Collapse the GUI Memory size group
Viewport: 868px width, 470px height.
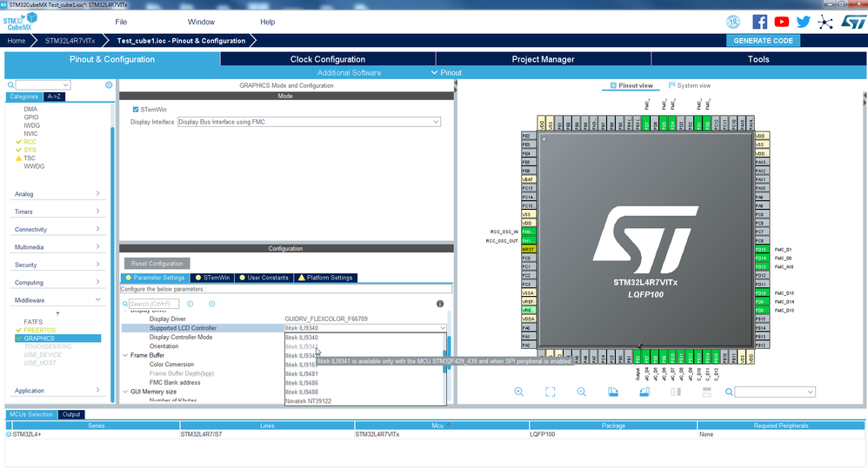[x=125, y=392]
